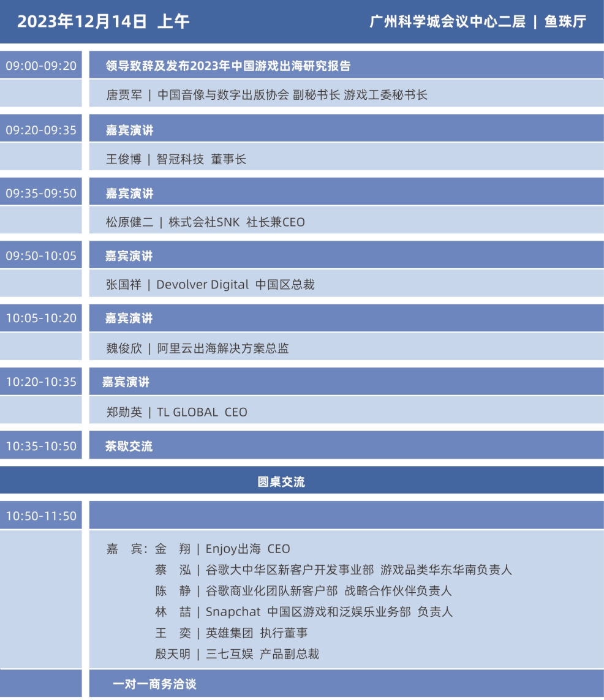Click guest row 王奕 英雄集团 执行董事
The width and height of the screenshot is (604, 700).
[x=231, y=633]
